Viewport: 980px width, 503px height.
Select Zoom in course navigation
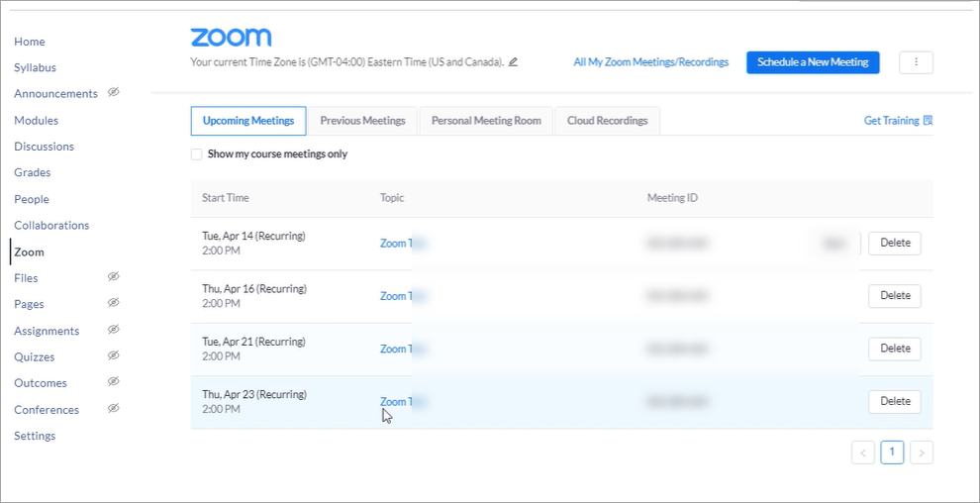pos(30,252)
